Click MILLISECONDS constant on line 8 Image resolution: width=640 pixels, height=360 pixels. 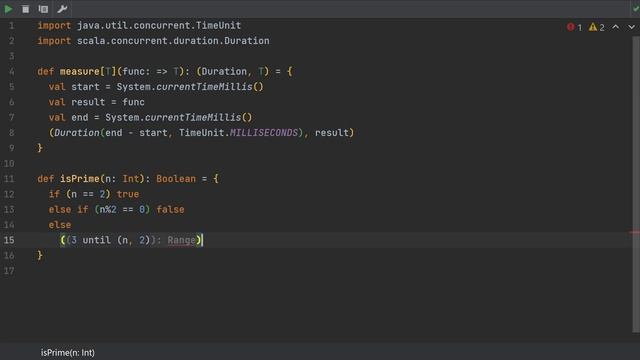pyautogui.click(x=264, y=133)
